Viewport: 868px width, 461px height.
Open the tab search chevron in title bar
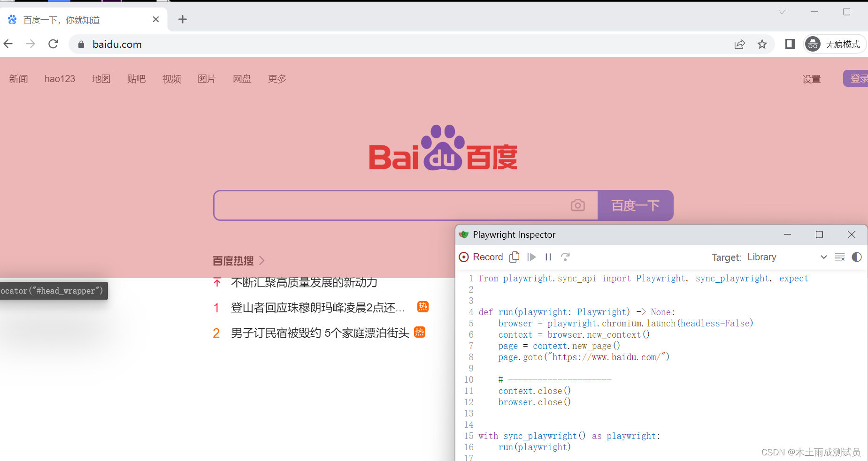782,12
